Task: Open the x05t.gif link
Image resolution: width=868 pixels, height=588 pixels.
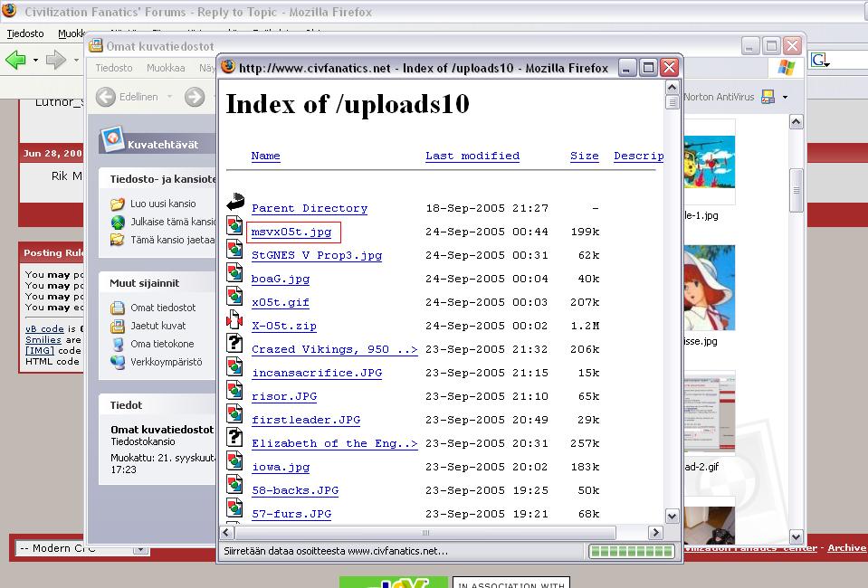Action: click(280, 302)
